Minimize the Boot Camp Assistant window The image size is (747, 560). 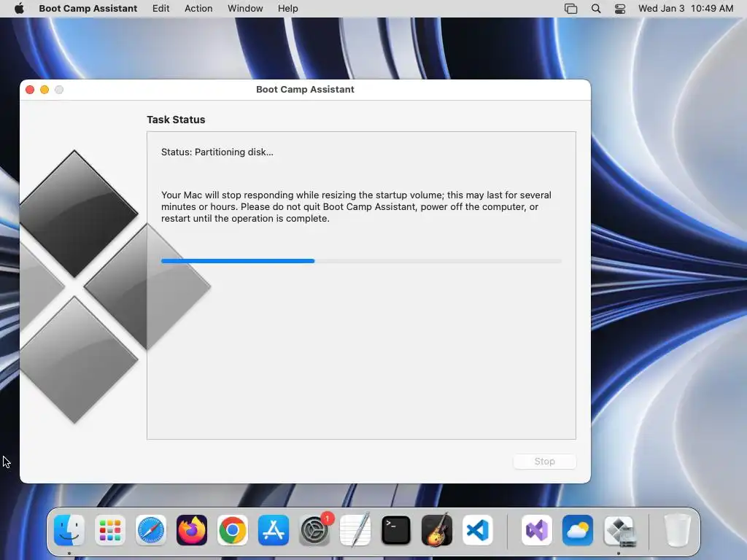[44, 90]
